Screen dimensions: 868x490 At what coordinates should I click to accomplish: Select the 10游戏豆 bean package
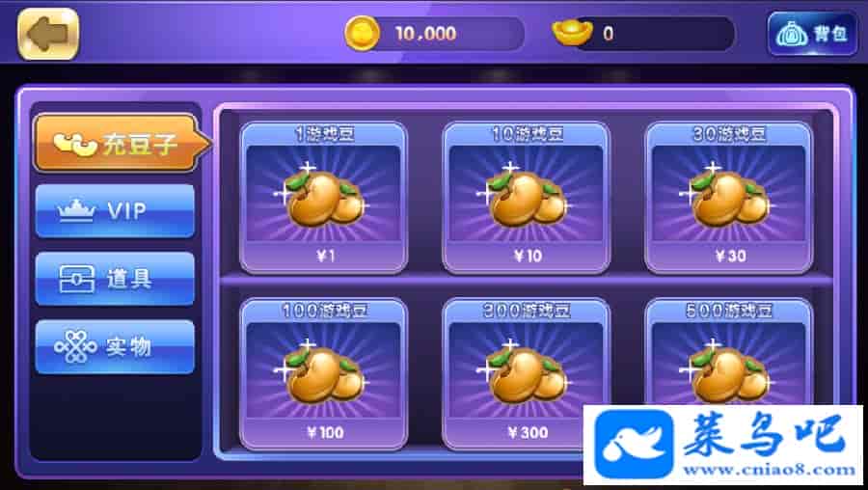click(527, 198)
